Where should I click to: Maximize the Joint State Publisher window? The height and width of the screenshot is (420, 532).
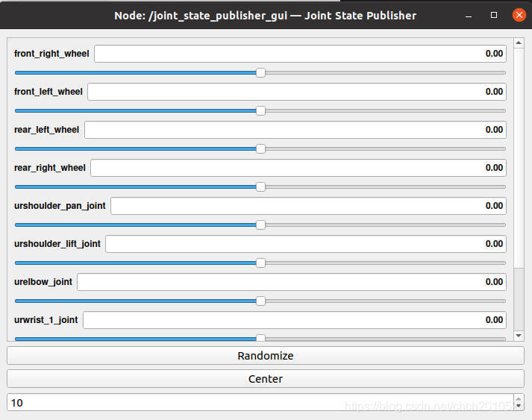(493, 16)
